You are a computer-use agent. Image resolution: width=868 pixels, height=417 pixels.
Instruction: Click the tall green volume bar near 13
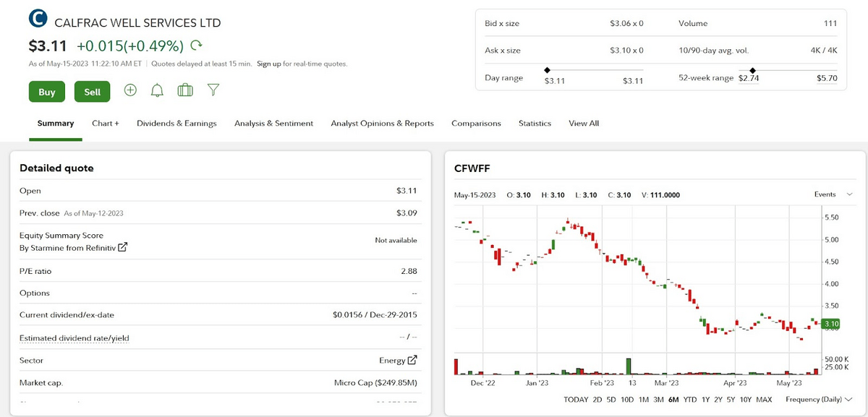pos(629,366)
